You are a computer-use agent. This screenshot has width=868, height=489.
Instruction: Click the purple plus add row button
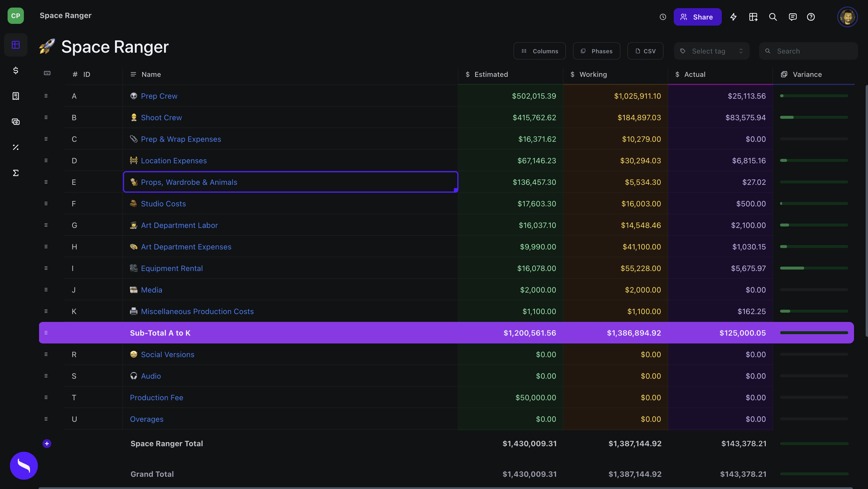[47, 444]
